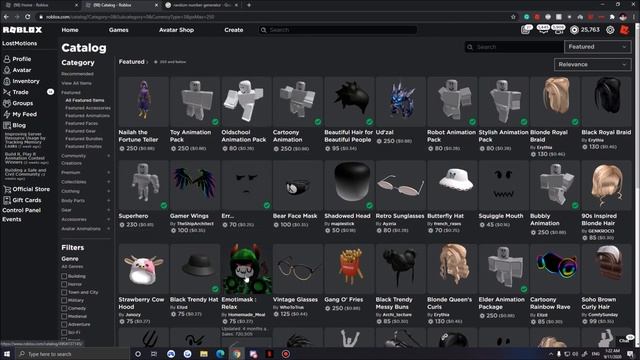Open View All Items category
This screenshot has width=640, height=360.
click(x=76, y=83)
